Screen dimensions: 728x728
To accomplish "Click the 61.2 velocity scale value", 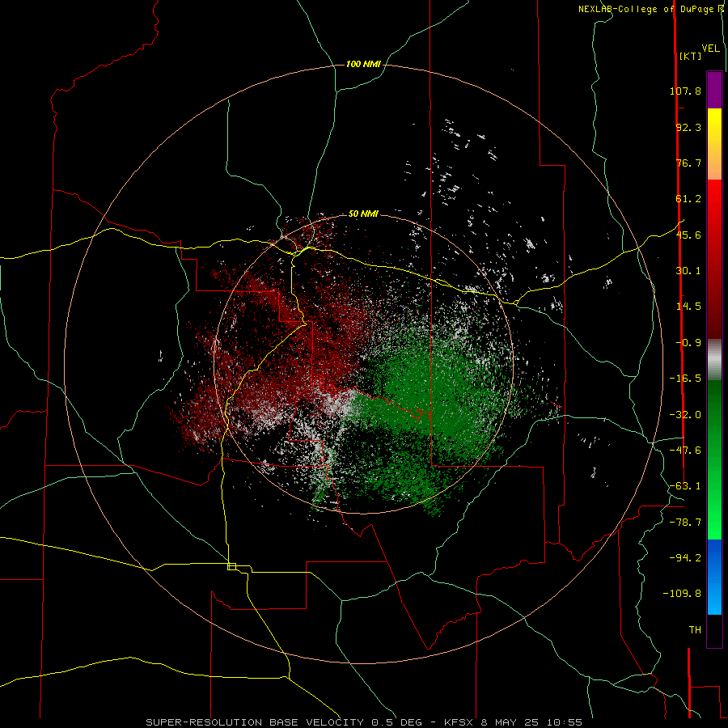I will (688, 199).
